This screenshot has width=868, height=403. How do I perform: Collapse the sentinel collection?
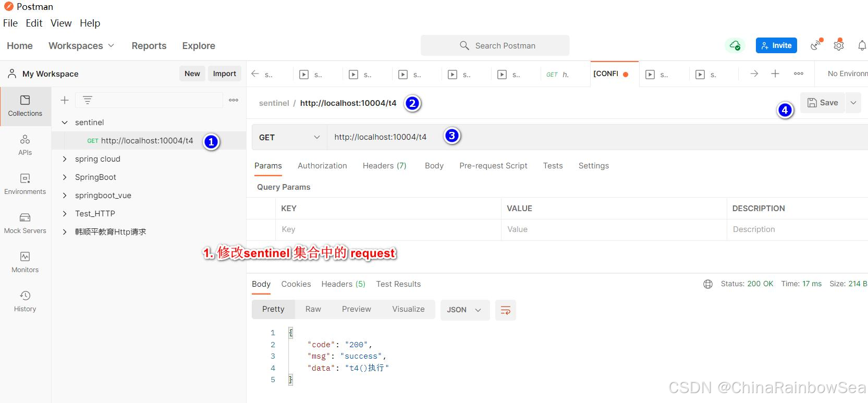(65, 123)
